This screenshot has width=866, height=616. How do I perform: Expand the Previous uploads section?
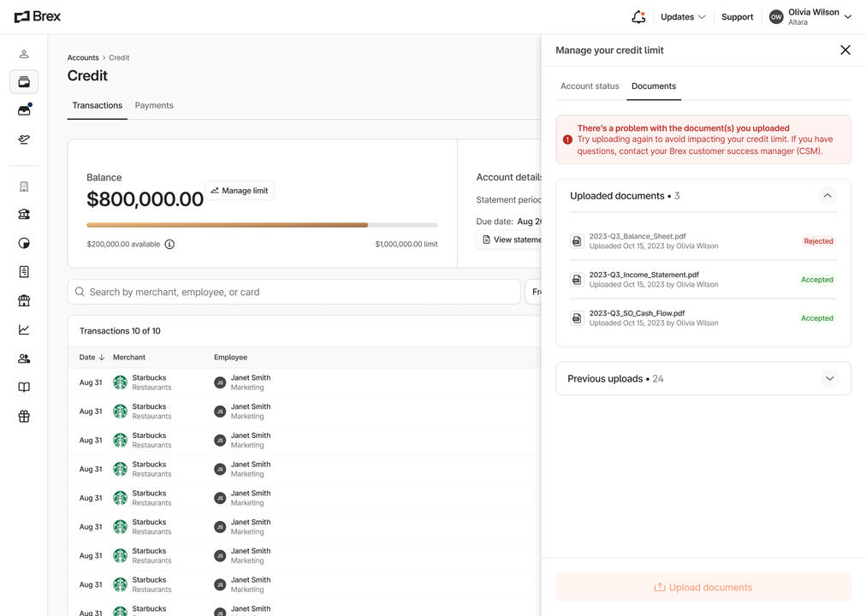(x=828, y=378)
